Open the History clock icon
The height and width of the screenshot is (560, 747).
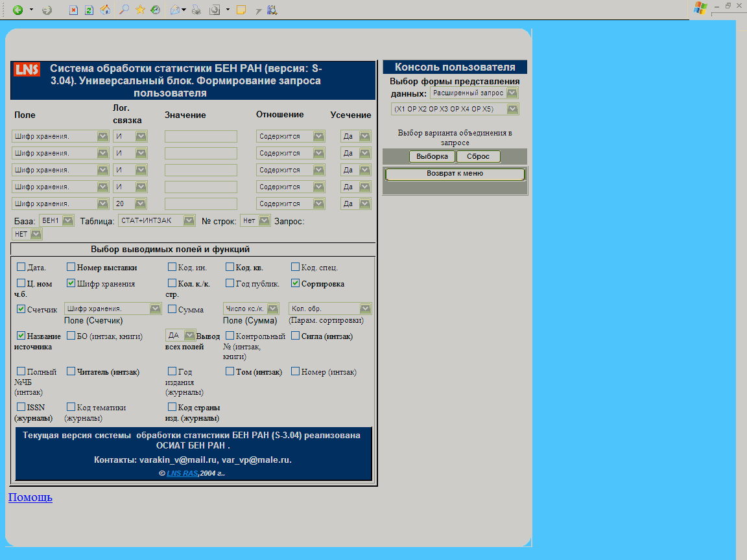[x=156, y=10]
